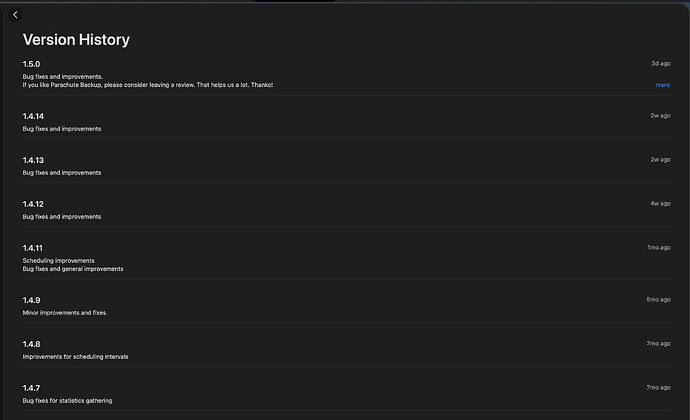Click the Parachute Backup review request text
Image resolution: width=690 pixels, height=420 pixels.
(147, 85)
